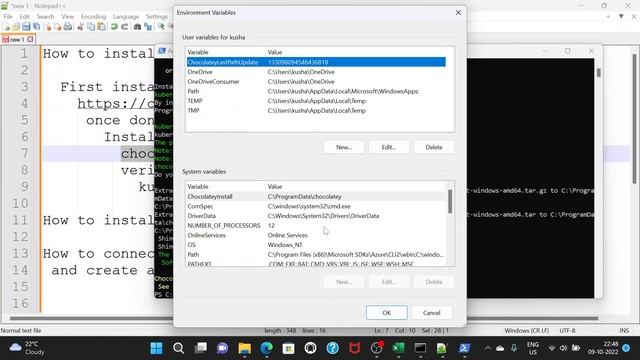Click the Teams Chat taskbar icon
Image resolution: width=640 pixels, height=360 pixels.
(x=222, y=348)
